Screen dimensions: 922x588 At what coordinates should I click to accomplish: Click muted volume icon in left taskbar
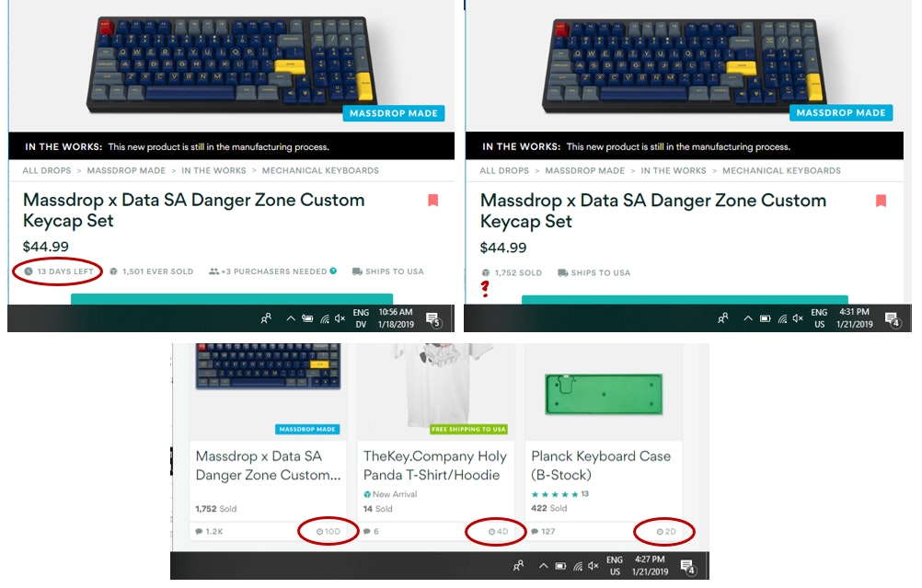(x=340, y=318)
